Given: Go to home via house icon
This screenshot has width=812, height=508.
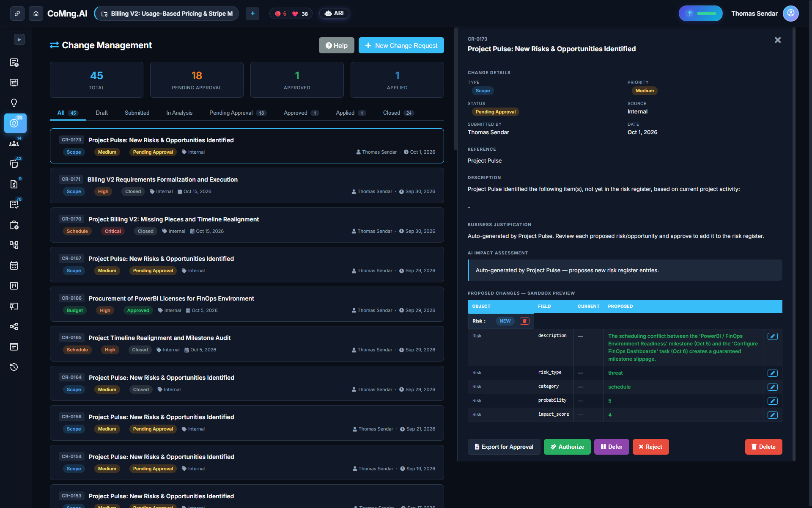Looking at the screenshot, I should [36, 14].
